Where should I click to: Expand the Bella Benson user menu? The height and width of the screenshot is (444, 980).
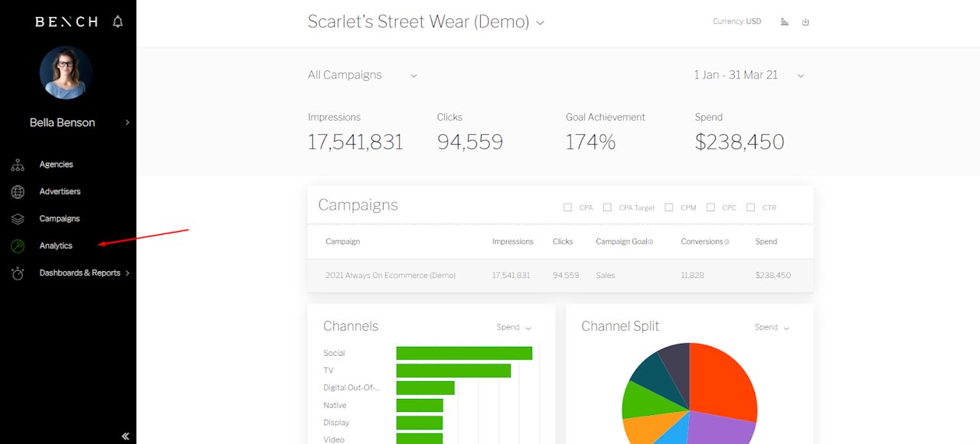[127, 122]
